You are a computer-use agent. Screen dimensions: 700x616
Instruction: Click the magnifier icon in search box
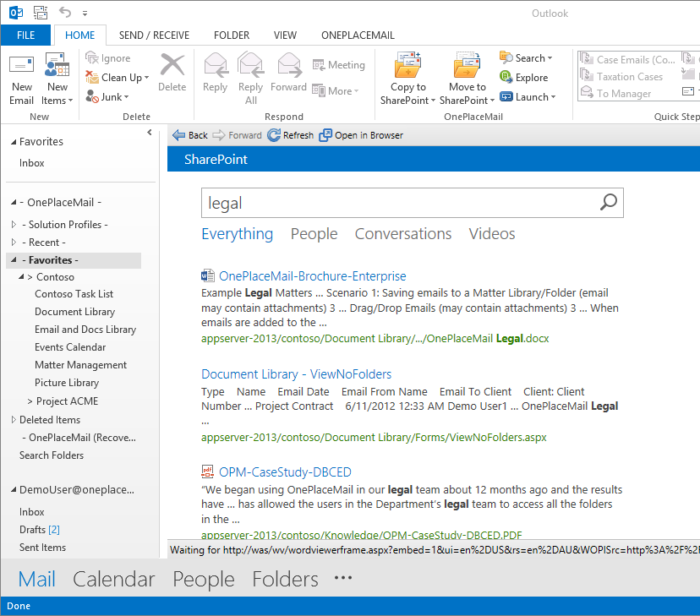pyautogui.click(x=608, y=202)
